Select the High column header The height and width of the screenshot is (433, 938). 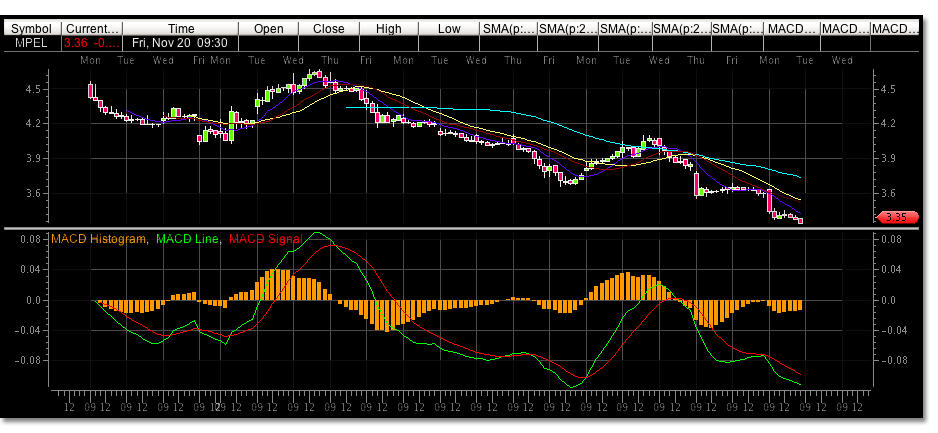(388, 29)
